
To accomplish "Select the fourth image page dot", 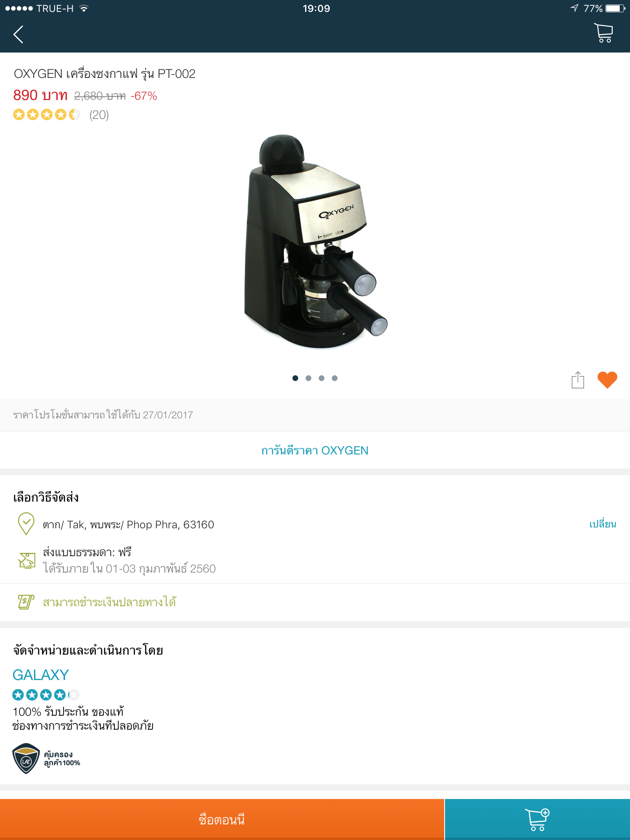I will click(335, 378).
